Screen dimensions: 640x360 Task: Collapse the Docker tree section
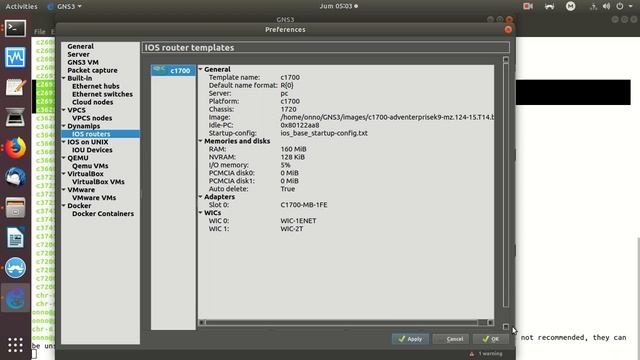[64, 205]
